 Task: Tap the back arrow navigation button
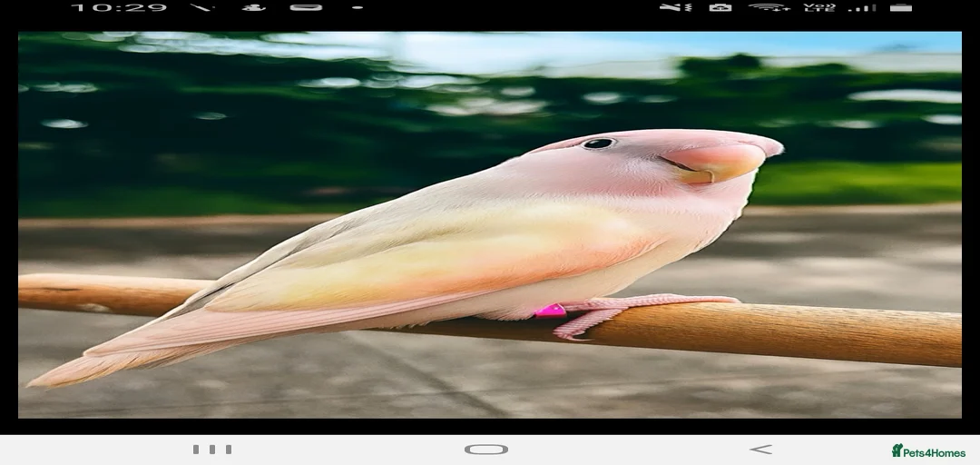coord(760,449)
